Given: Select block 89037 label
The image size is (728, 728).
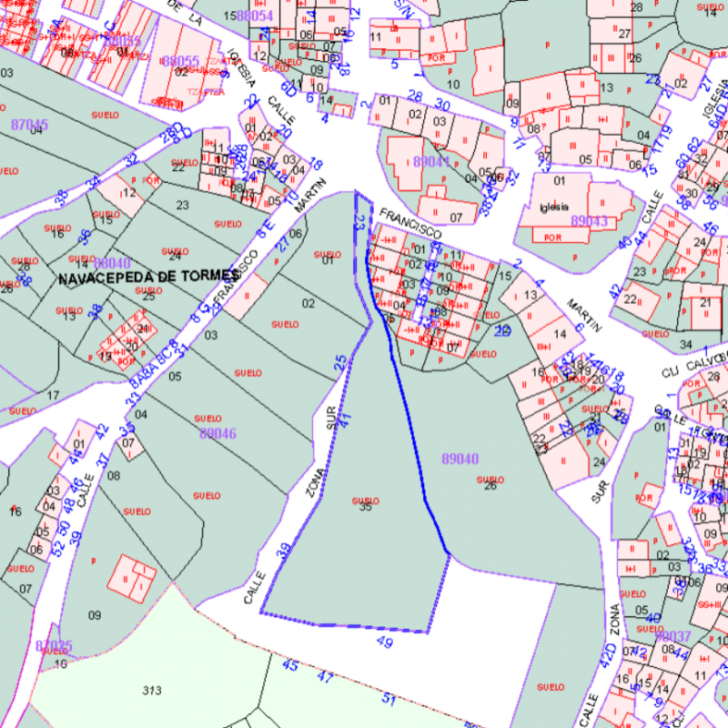Looking at the screenshot, I should click(672, 635).
